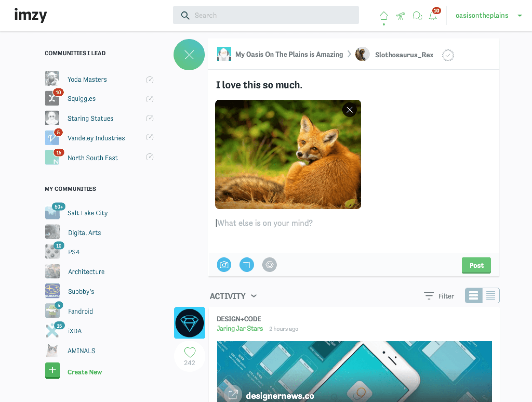The width and height of the screenshot is (532, 402).
Task: Click the green Post button
Action: tap(476, 265)
